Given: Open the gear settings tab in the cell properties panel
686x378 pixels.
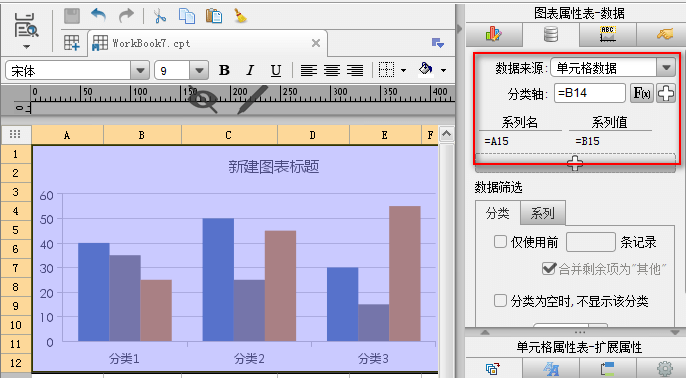Looking at the screenshot, I should [664, 368].
